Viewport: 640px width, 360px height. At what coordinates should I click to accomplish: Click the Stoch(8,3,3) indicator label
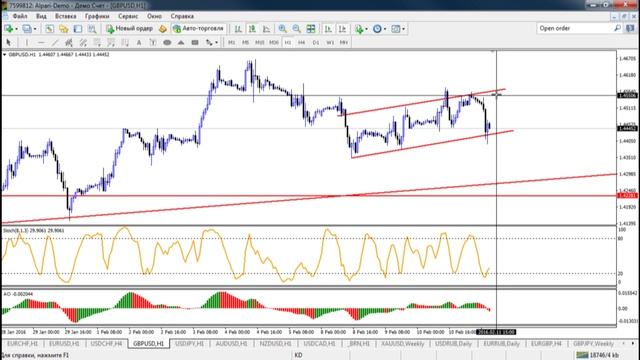pyautogui.click(x=33, y=231)
